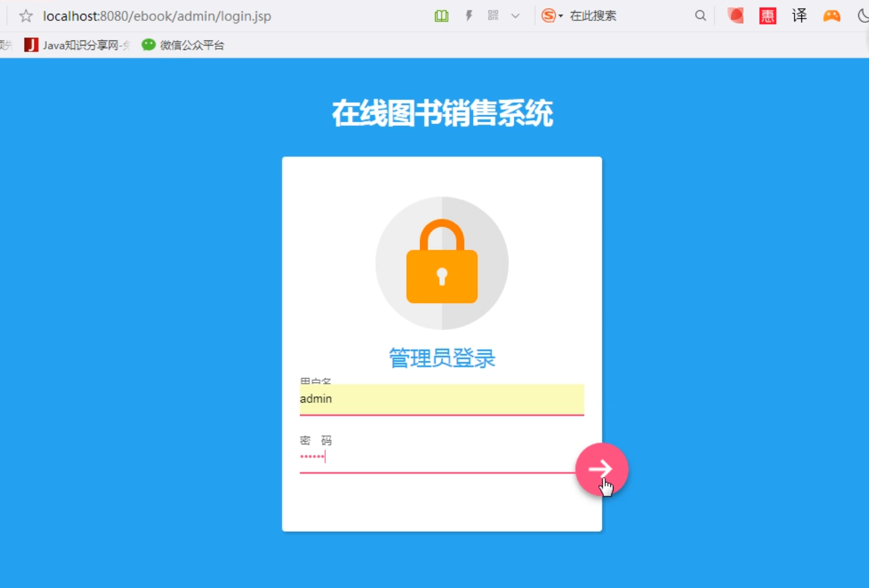Show the page QR code icon
Screen dimensions: 869x588
tap(493, 15)
